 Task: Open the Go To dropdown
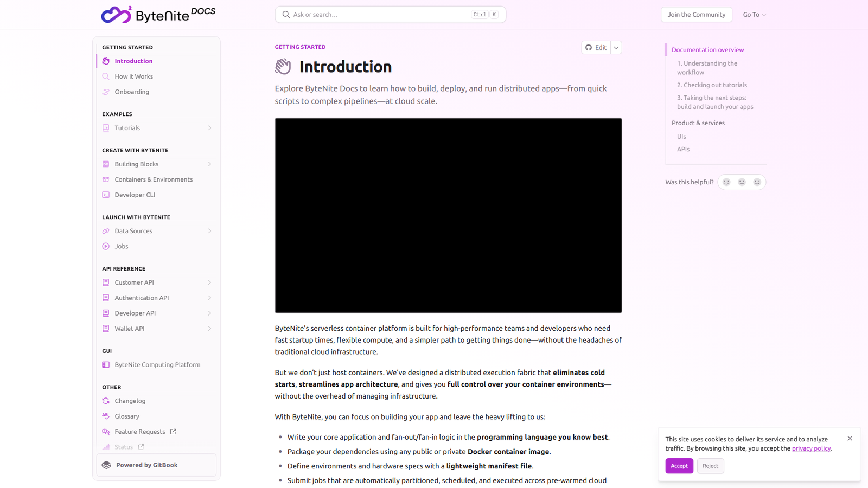click(755, 14)
